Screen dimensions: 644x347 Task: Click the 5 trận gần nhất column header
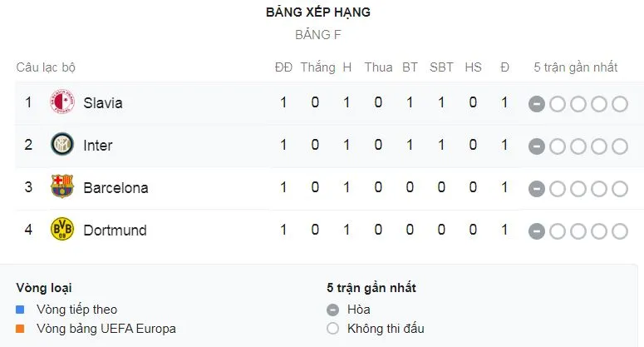(x=575, y=67)
